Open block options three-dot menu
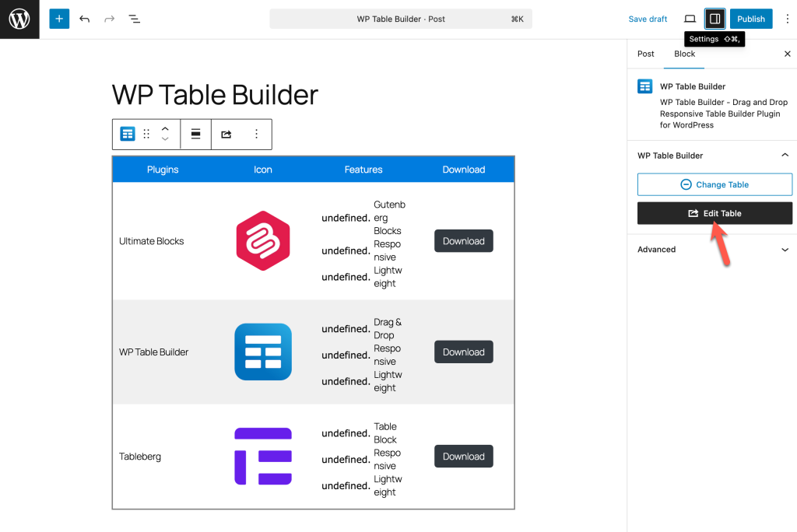 256,134
